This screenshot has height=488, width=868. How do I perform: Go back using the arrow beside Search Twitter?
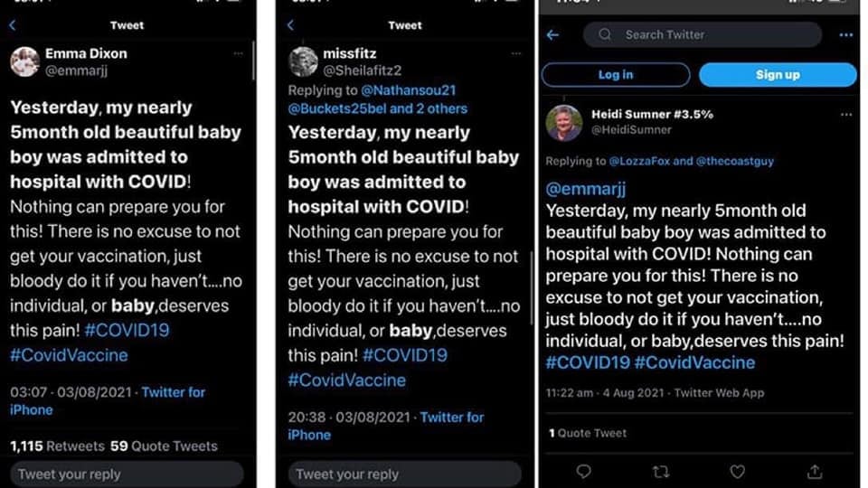tap(553, 35)
